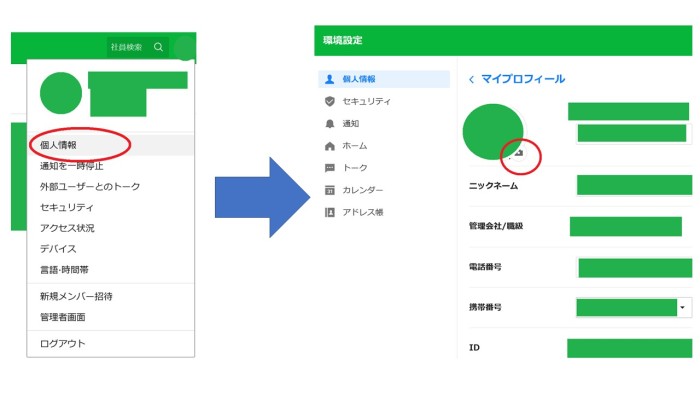
Task: Select 個人情報 label in settings sidebar
Action: click(x=359, y=79)
